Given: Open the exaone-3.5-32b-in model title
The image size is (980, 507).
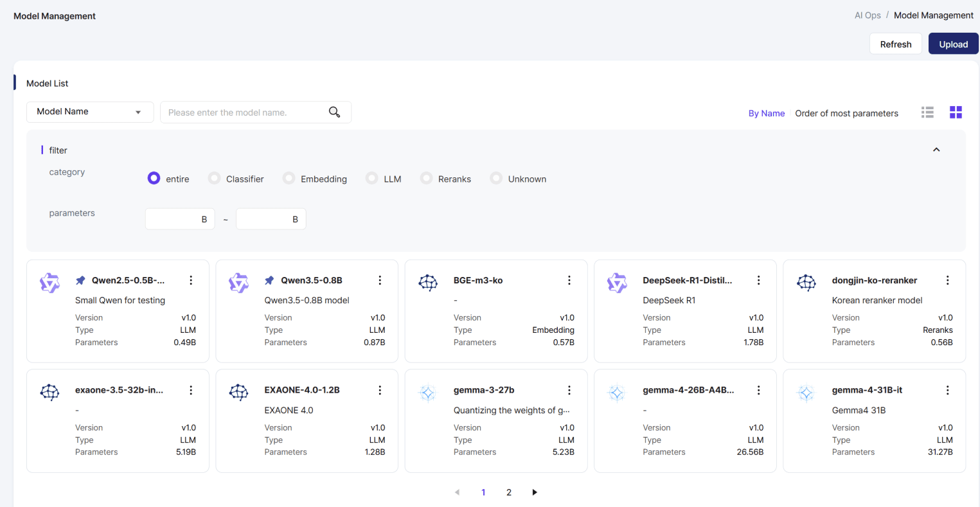Looking at the screenshot, I should point(119,390).
